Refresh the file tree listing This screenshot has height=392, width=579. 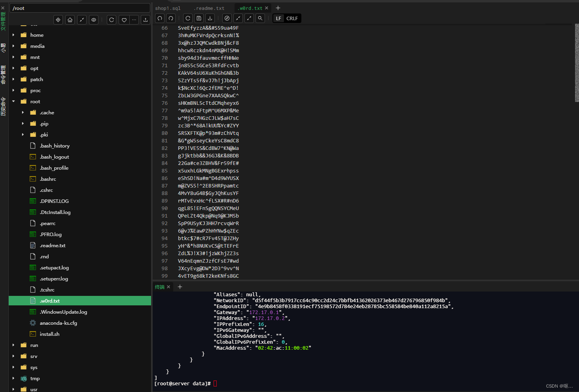click(112, 20)
